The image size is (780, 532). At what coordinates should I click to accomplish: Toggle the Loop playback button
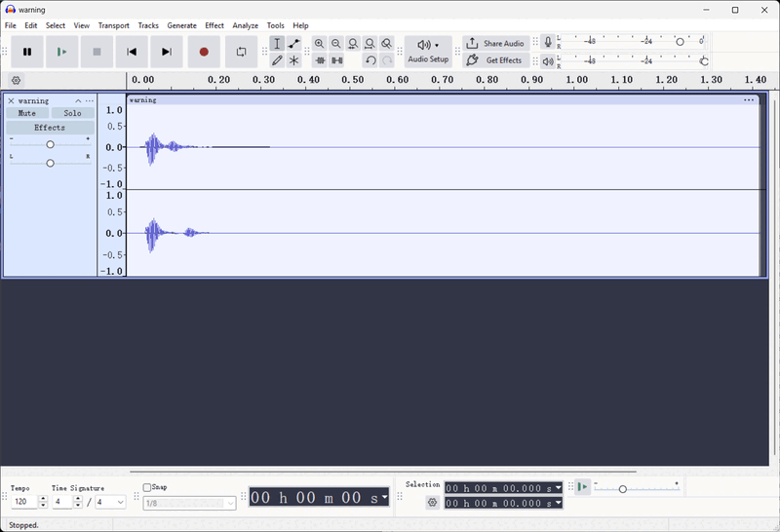point(241,52)
